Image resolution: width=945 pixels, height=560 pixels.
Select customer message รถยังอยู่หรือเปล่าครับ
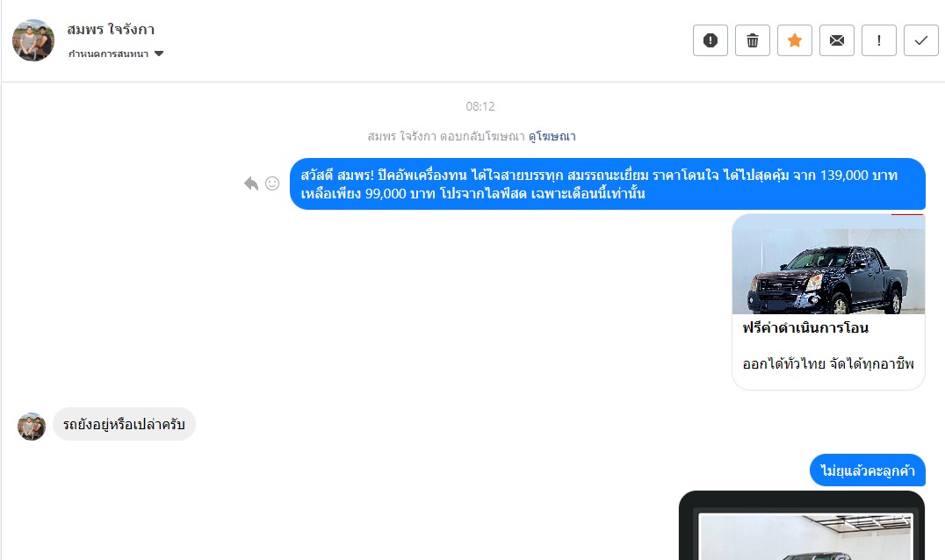point(124,424)
